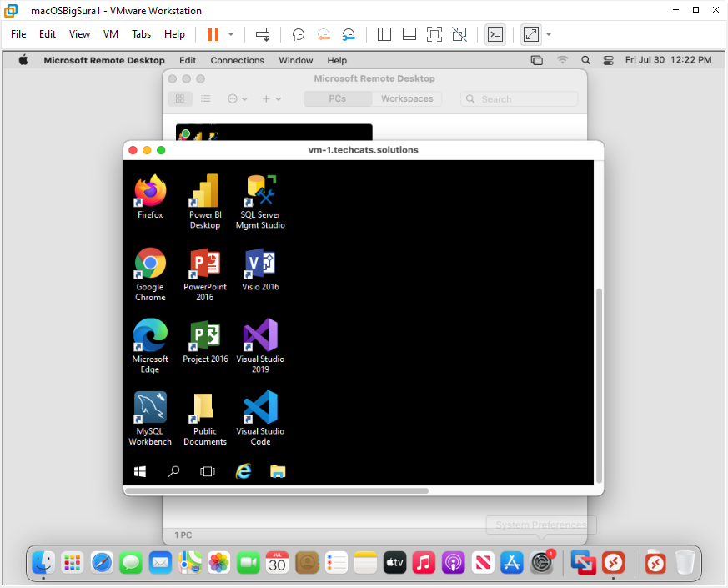Expand stretch guest dropdown arrow
The width and height of the screenshot is (728, 588).
tap(549, 34)
